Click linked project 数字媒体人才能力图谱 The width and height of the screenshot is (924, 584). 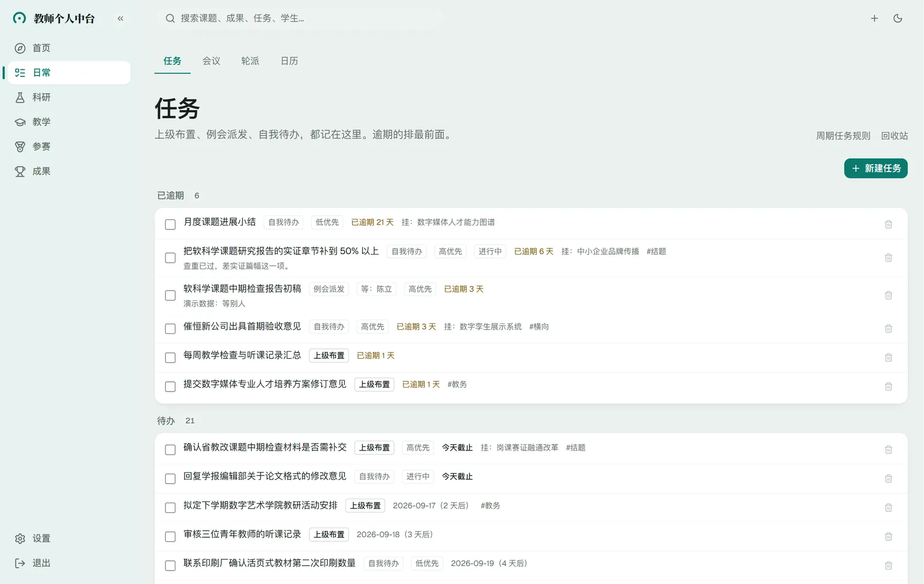[456, 222]
